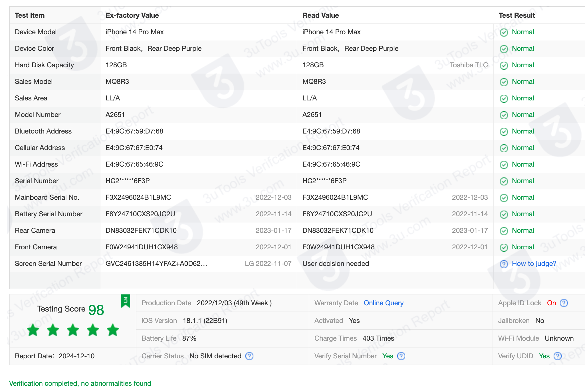This screenshot has width=585, height=392.
Task: Click the Normal check icon for Hard Disk Capacity
Action: [x=504, y=65]
